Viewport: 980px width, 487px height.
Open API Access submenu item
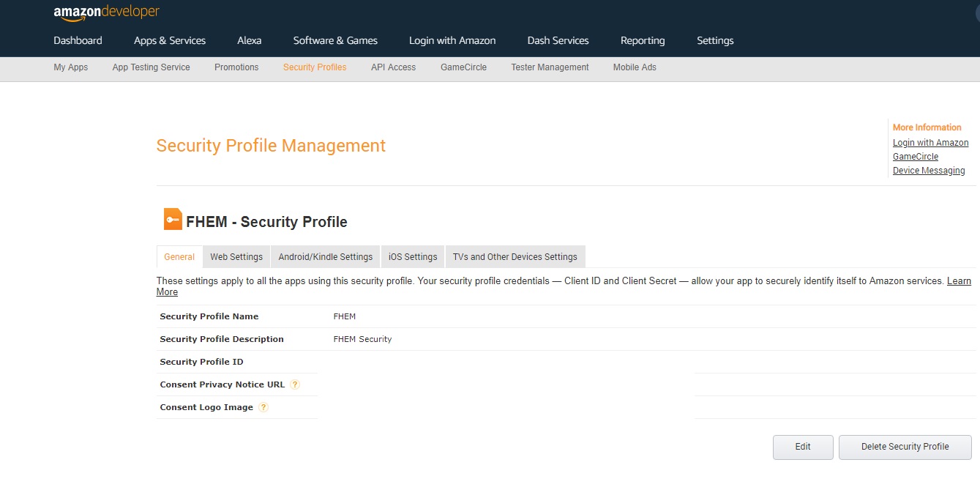(x=393, y=67)
